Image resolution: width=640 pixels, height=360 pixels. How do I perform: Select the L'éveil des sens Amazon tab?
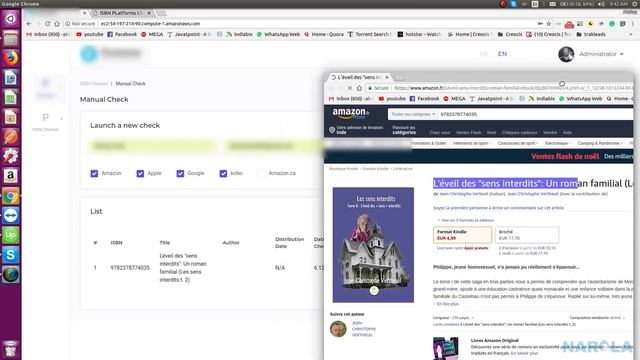359,77
